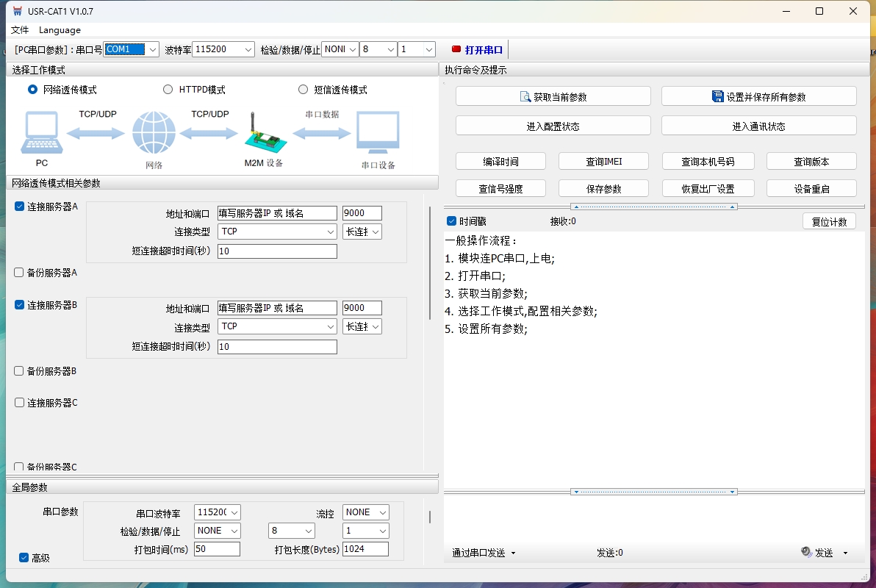Click the globe network icon
This screenshot has width=876, height=588.
154,133
